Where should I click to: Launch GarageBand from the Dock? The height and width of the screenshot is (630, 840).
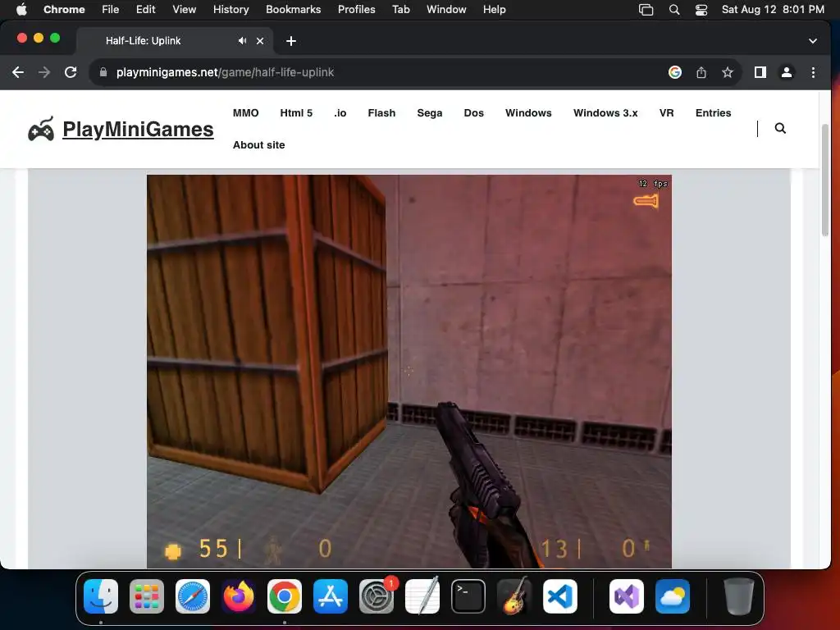514,596
